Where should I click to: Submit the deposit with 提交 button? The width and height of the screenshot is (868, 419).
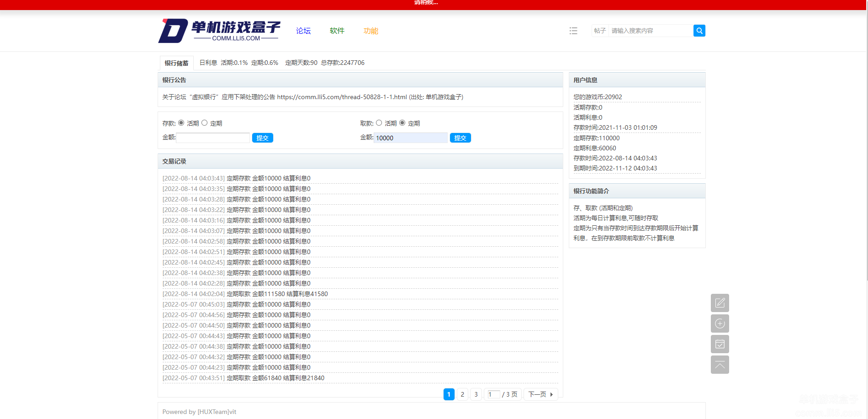[x=263, y=138]
